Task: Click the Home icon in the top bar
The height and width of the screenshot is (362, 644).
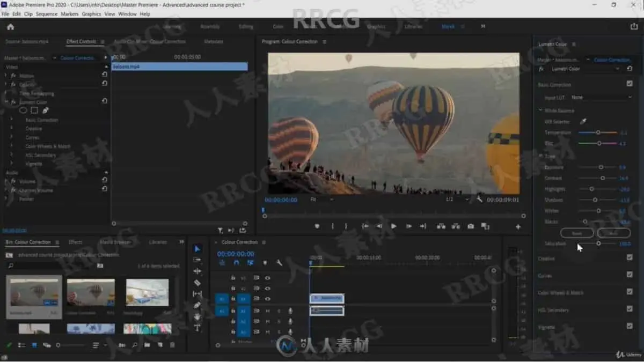Action: (10, 27)
